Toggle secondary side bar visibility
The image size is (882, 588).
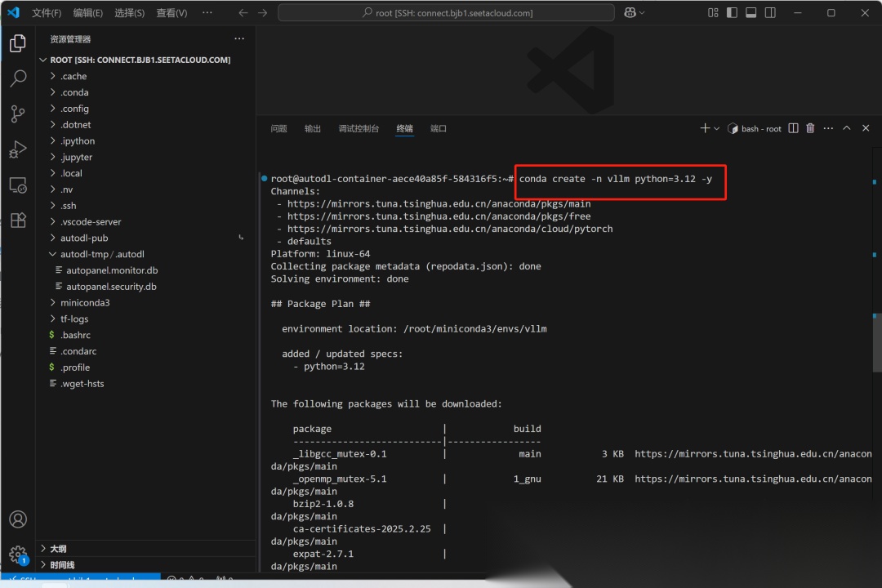770,12
